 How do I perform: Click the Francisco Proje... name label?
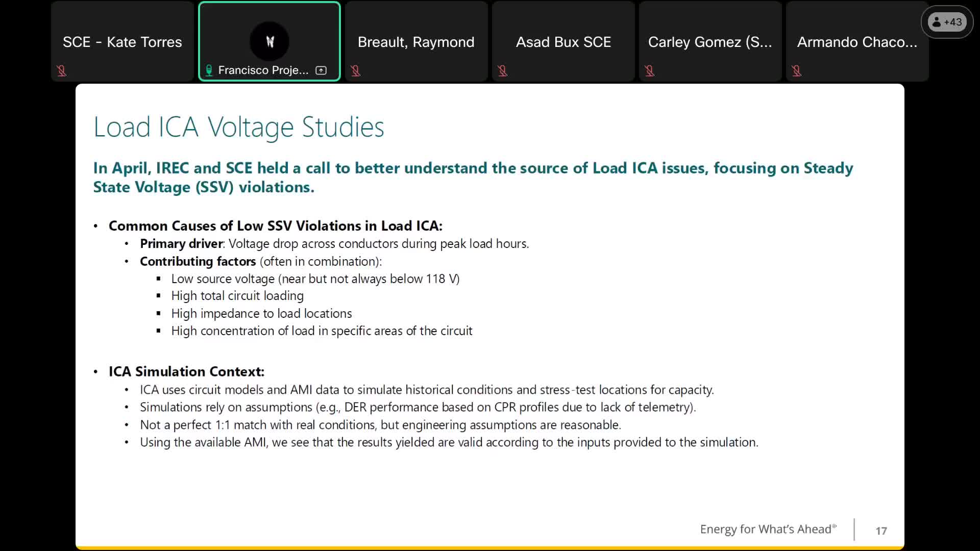click(263, 70)
